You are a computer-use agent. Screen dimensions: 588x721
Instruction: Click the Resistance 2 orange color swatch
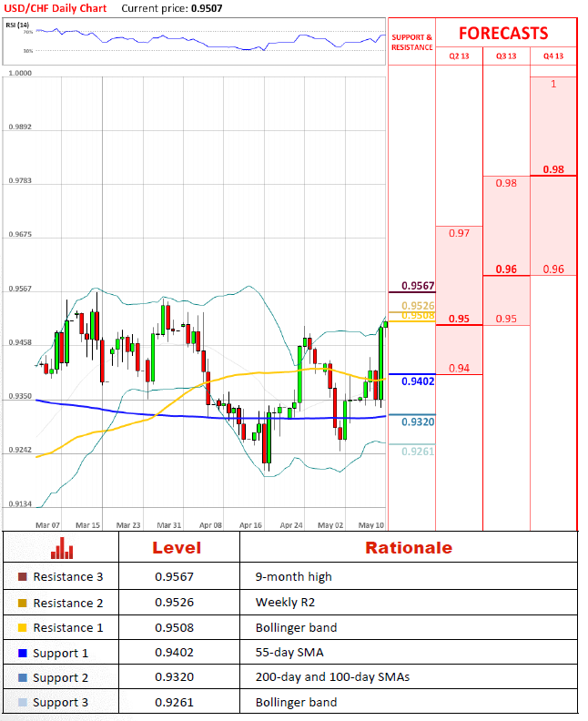[22, 603]
